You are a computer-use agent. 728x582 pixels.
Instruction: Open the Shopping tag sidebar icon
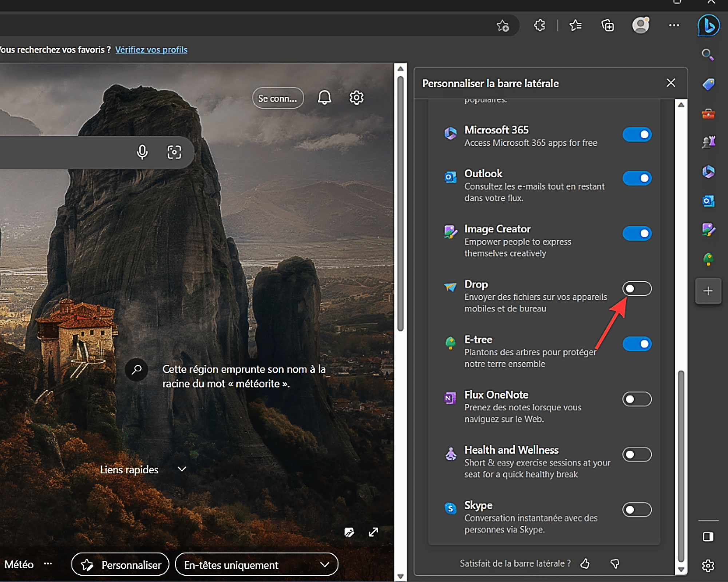708,84
